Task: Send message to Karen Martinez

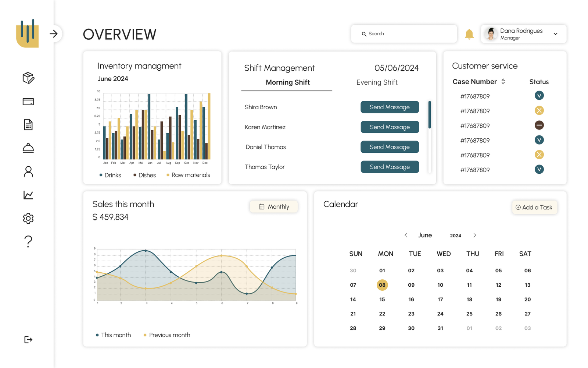Action: (x=390, y=127)
